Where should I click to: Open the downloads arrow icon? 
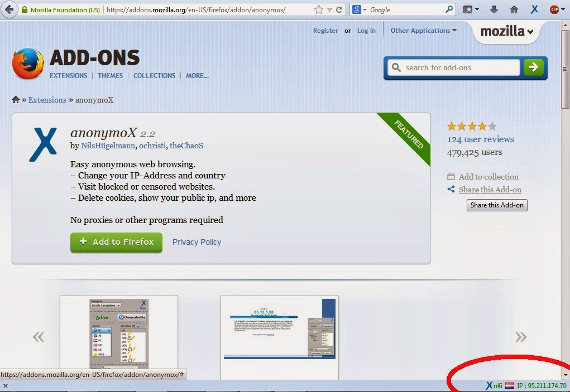[x=494, y=10]
